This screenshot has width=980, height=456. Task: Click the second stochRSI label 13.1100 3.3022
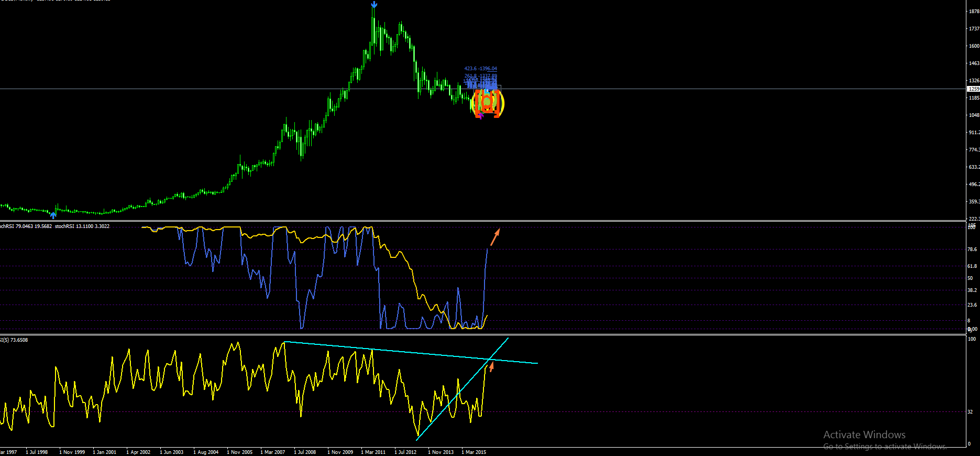(x=82, y=226)
